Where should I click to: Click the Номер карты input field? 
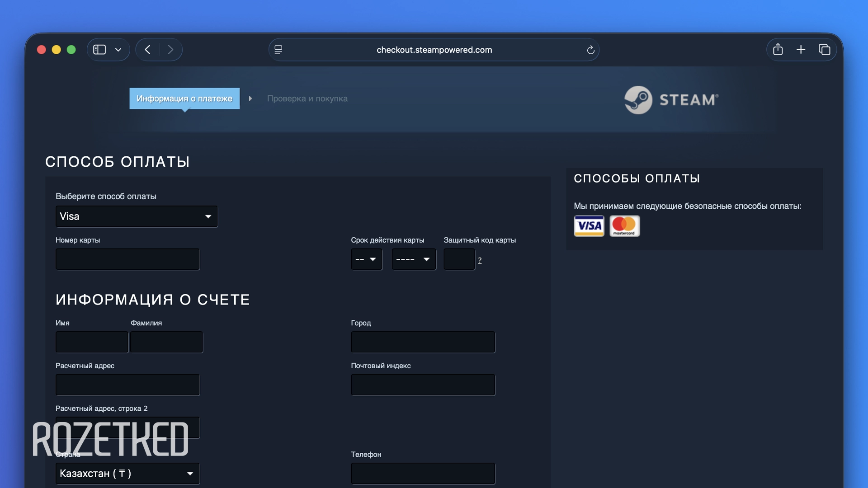point(127,259)
